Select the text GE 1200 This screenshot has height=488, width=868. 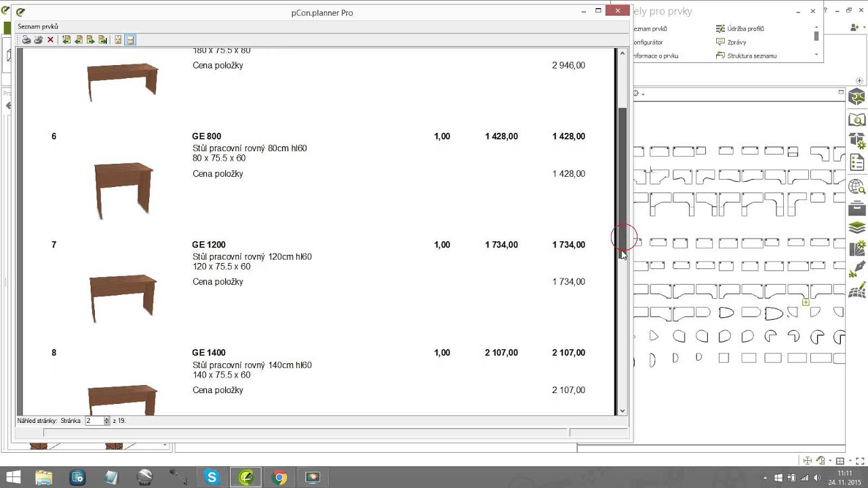click(x=209, y=245)
